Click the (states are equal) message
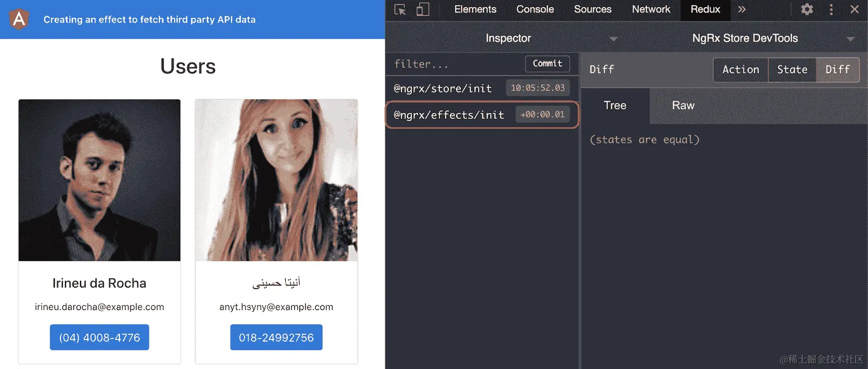The width and height of the screenshot is (868, 369). click(x=644, y=140)
